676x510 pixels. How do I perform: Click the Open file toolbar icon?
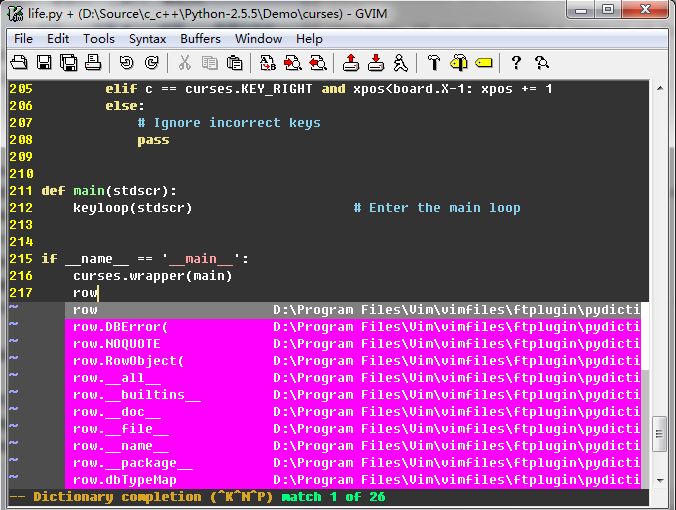point(19,63)
